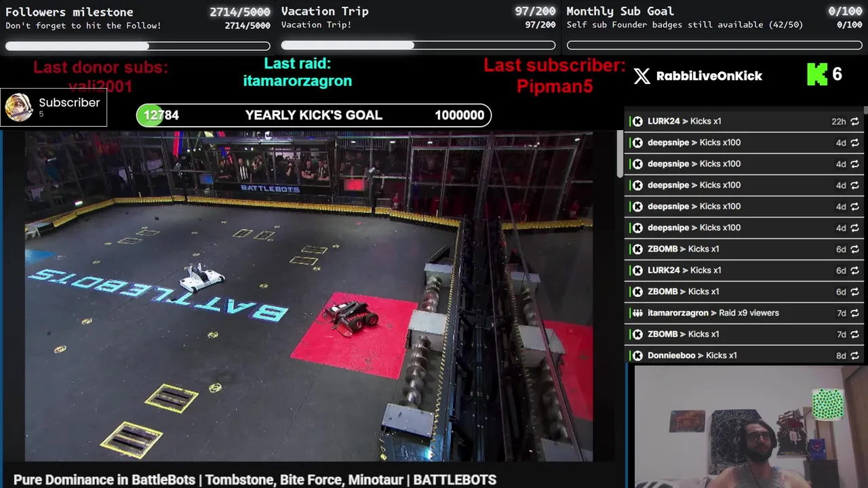
Task: Click the X logo next to RabbiLiveOnKick
Action: coord(642,76)
